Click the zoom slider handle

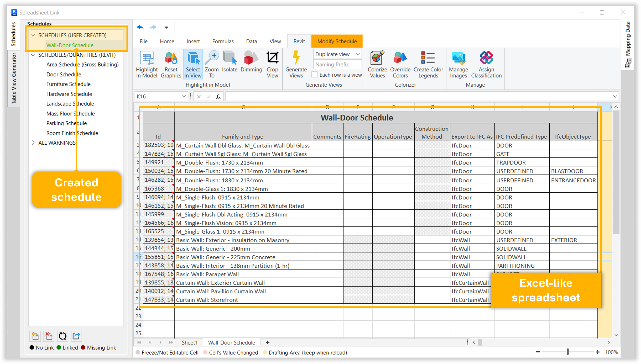point(568,352)
